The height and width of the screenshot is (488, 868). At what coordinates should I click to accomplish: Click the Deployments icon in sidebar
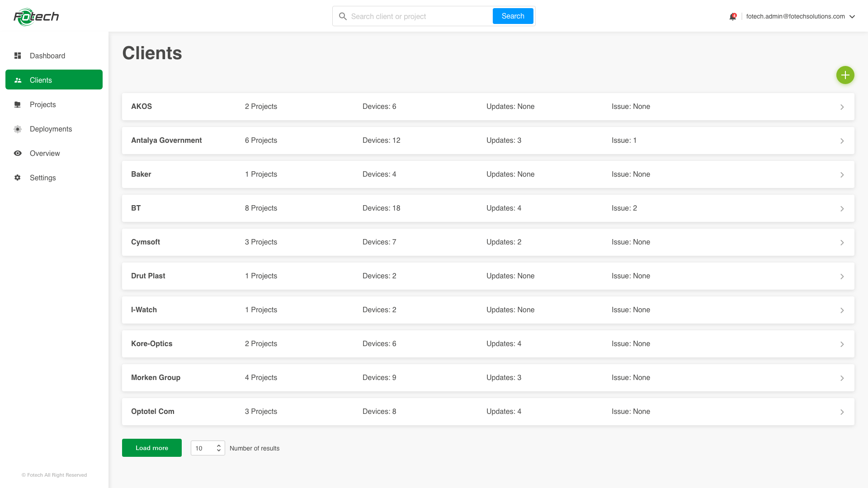tap(18, 129)
